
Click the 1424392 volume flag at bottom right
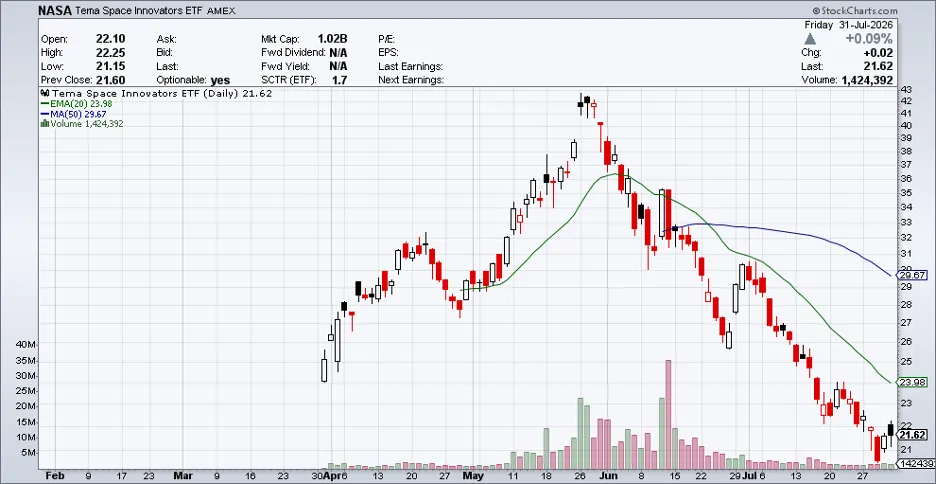(x=916, y=463)
